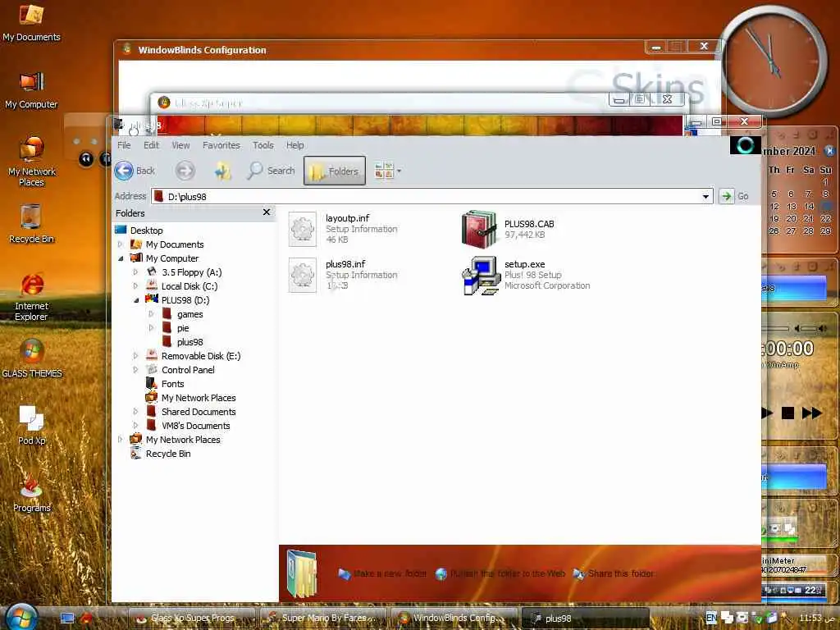Select Desktop in the folder tree
This screenshot has width=840, height=630.
pos(146,231)
